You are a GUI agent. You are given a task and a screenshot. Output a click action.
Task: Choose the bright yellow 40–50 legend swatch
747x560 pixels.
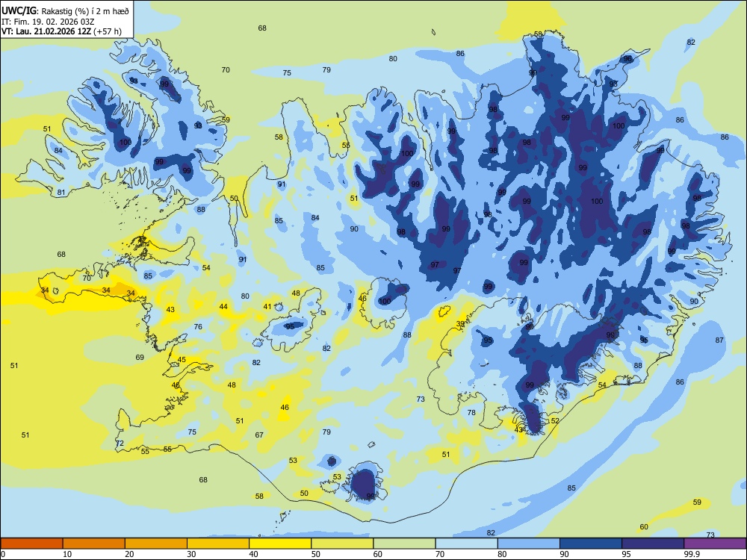[x=280, y=544]
